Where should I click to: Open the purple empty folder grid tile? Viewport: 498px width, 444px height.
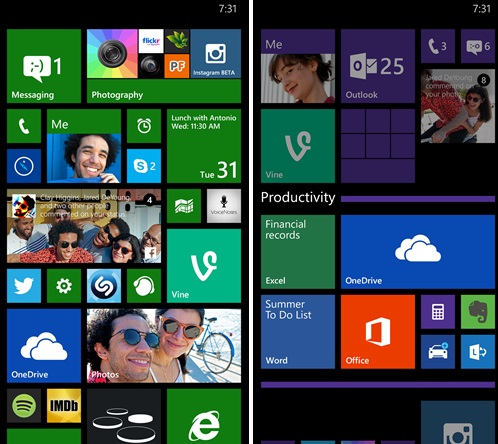click(x=378, y=146)
